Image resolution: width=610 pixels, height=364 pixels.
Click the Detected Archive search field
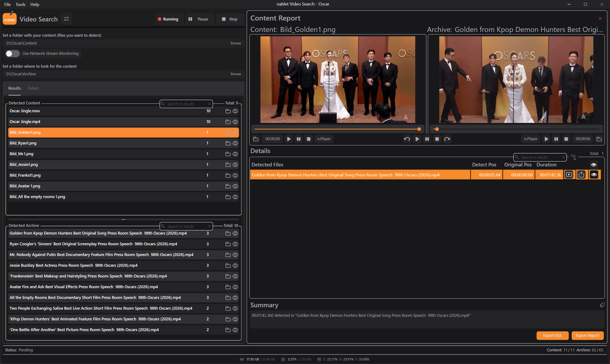click(x=186, y=226)
